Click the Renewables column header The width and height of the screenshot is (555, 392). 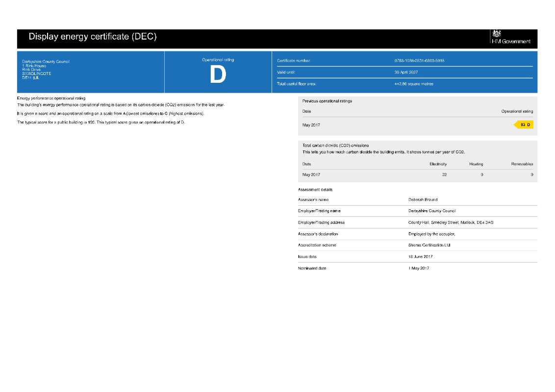click(522, 164)
